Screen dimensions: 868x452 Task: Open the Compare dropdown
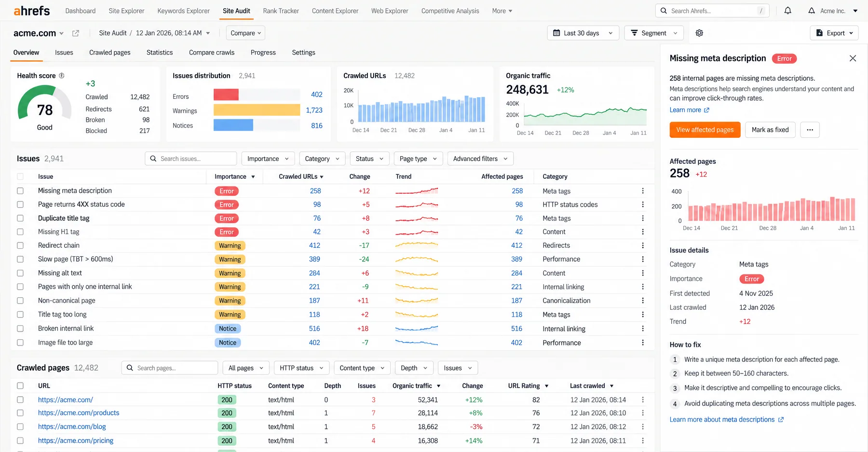point(245,33)
